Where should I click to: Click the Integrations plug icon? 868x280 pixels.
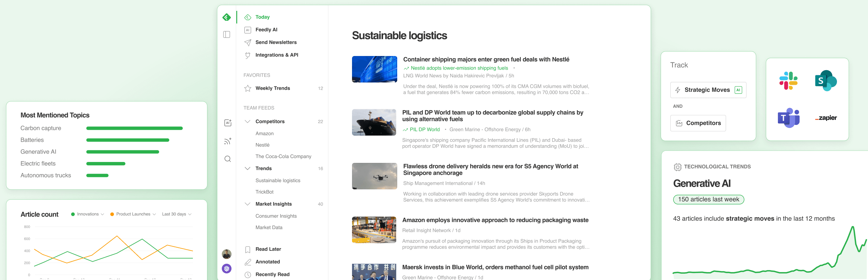[248, 55]
